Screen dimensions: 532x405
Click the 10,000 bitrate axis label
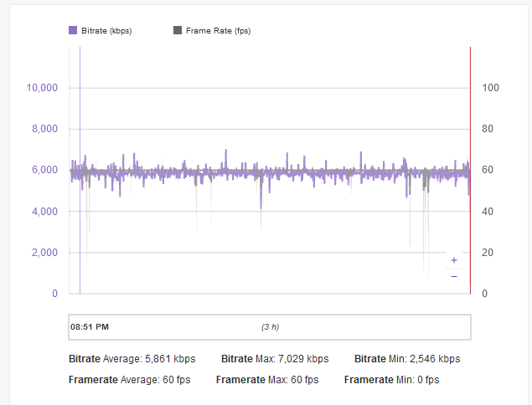42,88
